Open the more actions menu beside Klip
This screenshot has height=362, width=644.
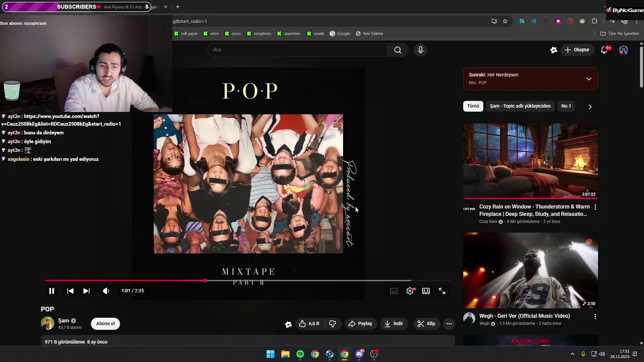pos(449,324)
